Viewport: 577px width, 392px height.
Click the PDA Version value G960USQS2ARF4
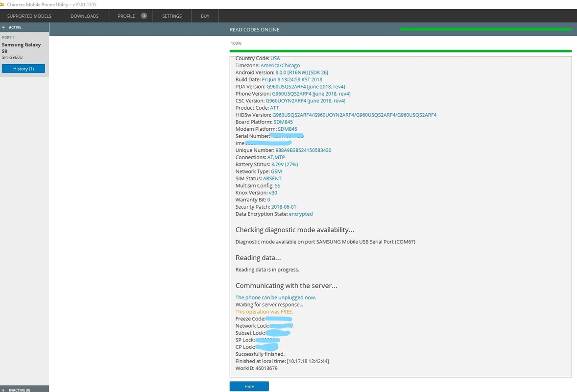[x=306, y=87]
